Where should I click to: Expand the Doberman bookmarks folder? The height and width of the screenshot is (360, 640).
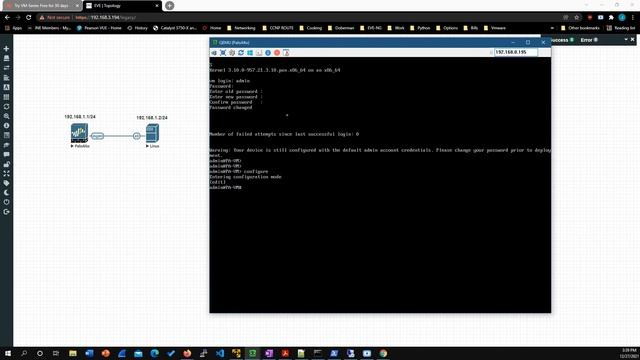[341, 28]
